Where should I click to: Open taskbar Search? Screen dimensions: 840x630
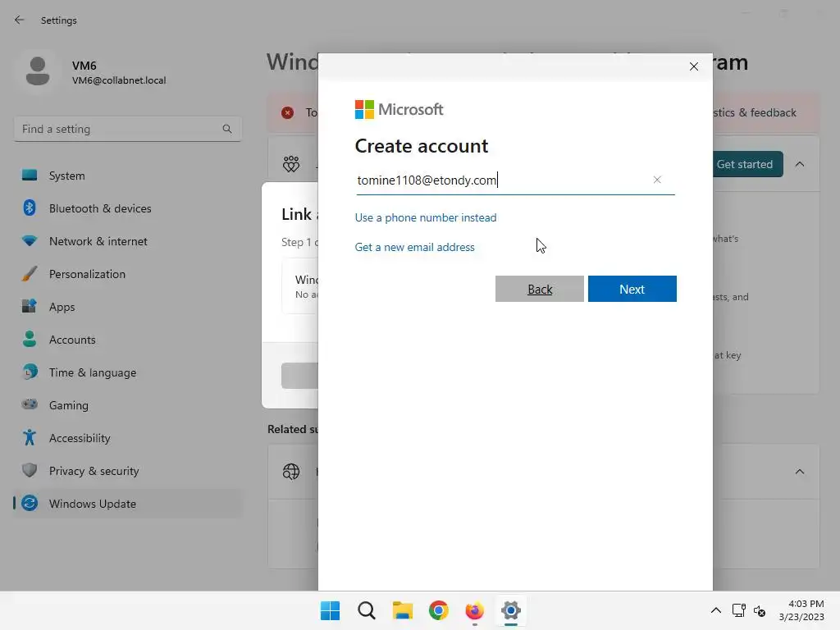pyautogui.click(x=367, y=610)
